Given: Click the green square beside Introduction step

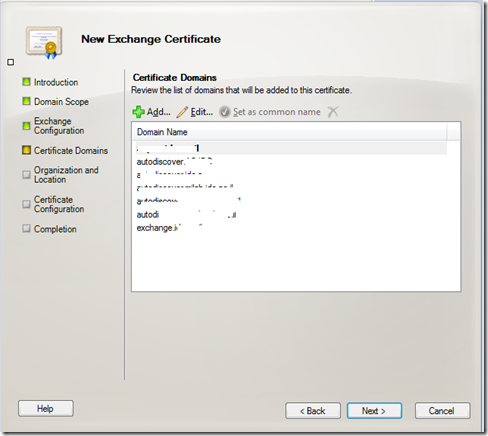Looking at the screenshot, I should (x=26, y=82).
